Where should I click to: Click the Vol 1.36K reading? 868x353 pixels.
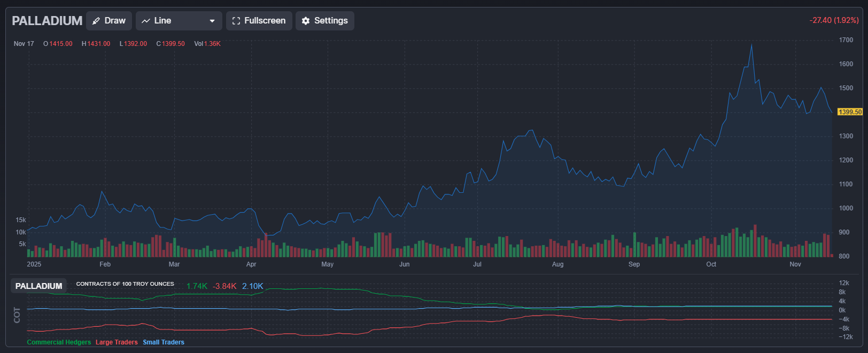click(207, 44)
